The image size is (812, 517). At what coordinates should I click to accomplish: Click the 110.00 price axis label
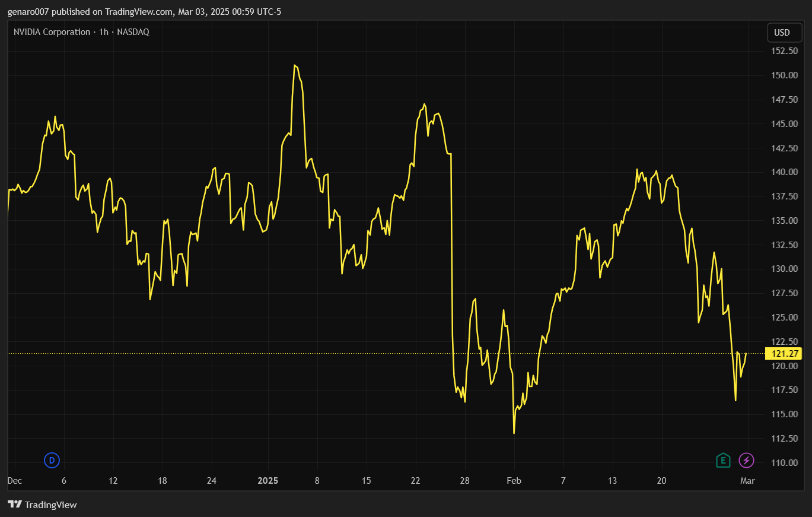pyautogui.click(x=784, y=463)
